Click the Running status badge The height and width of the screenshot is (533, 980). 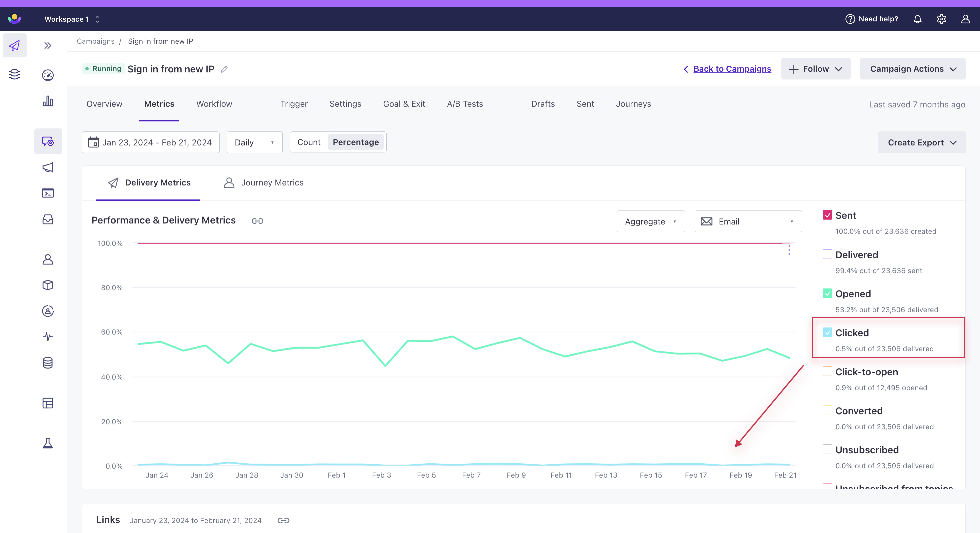point(103,69)
